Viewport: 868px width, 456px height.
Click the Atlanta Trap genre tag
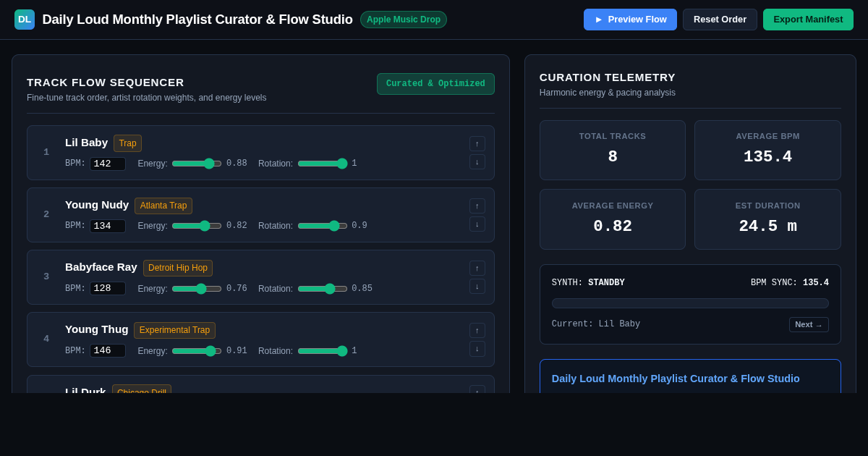[163, 206]
